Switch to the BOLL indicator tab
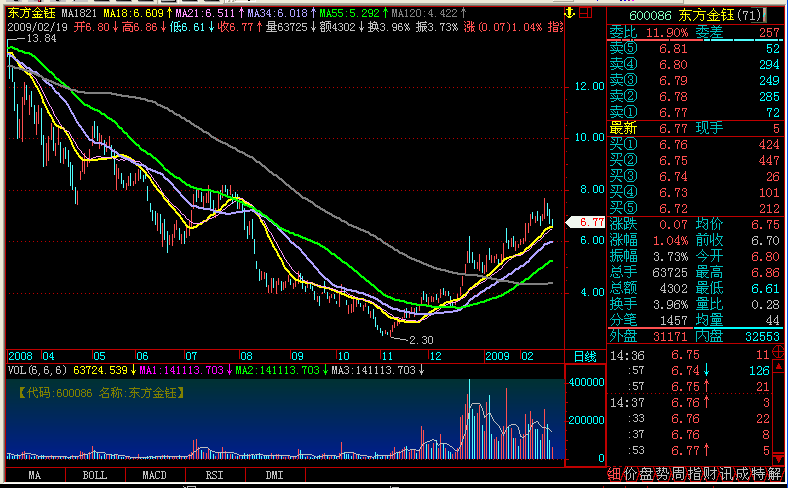Image resolution: width=788 pixels, height=488 pixels. coord(95,475)
